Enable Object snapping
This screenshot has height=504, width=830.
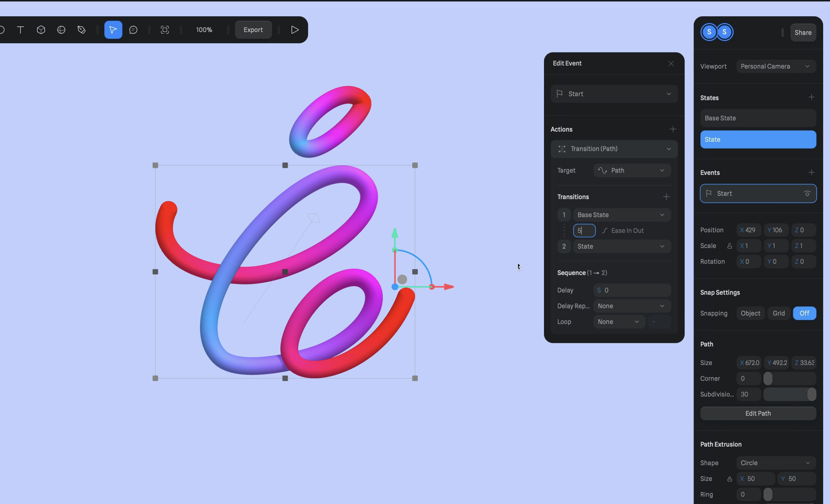coord(750,313)
